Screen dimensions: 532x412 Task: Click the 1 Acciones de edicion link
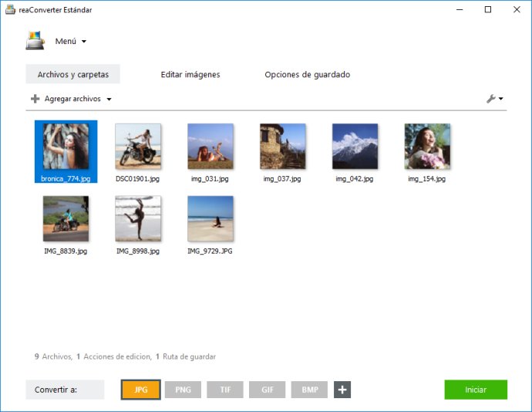[x=114, y=356]
